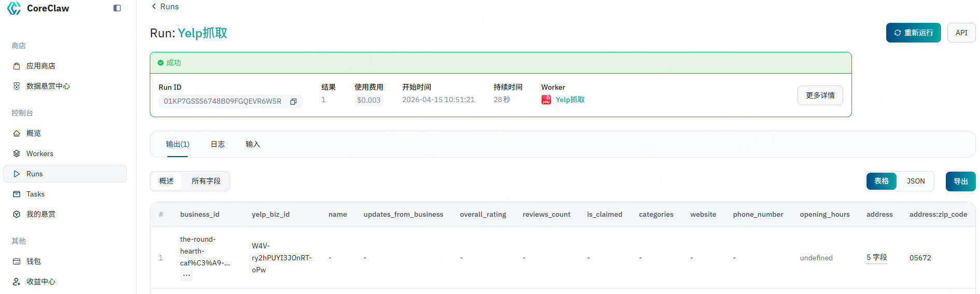Expand the truncated business_id with ellipsis button

(187, 275)
